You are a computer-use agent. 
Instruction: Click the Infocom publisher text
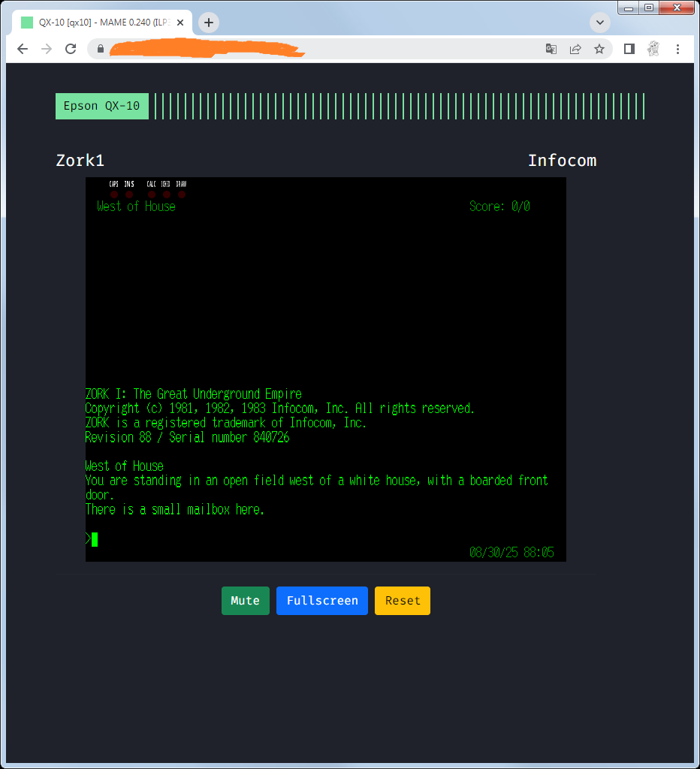coord(562,161)
